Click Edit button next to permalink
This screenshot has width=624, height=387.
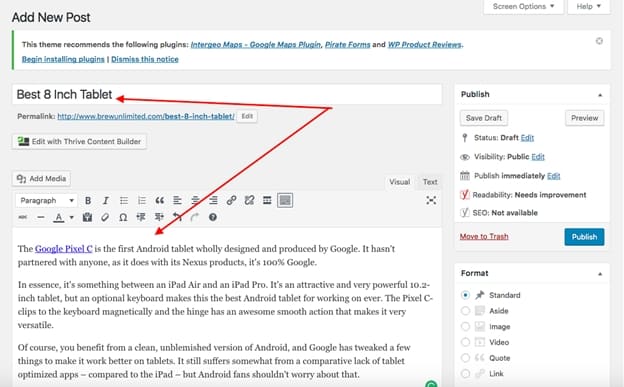point(247,116)
